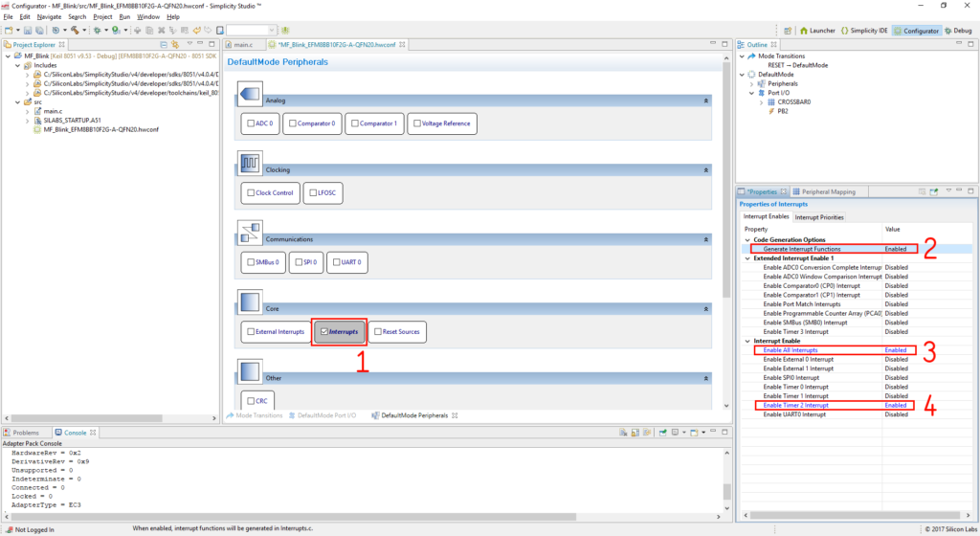980x536 pixels.
Task: Collapse the Analog section chevron
Action: point(706,100)
